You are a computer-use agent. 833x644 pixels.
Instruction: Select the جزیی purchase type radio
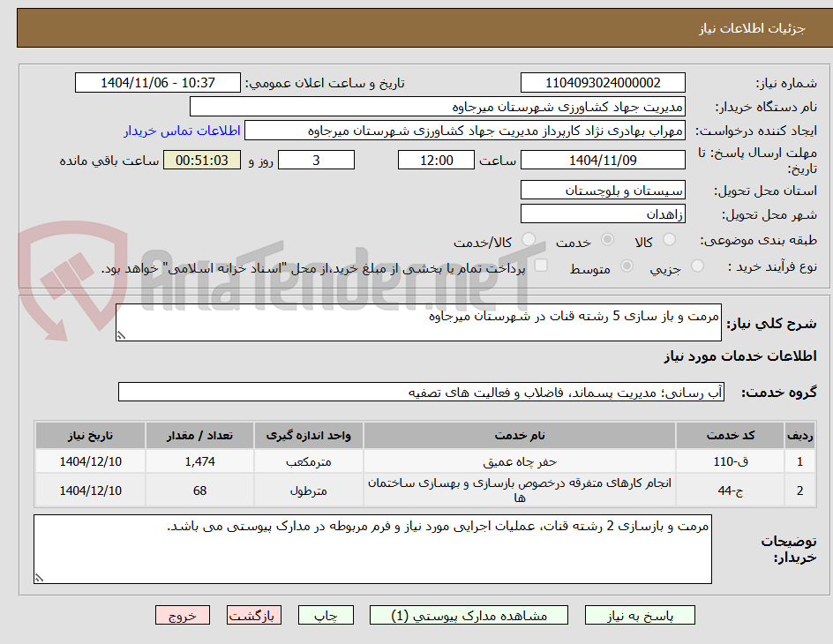point(697,266)
